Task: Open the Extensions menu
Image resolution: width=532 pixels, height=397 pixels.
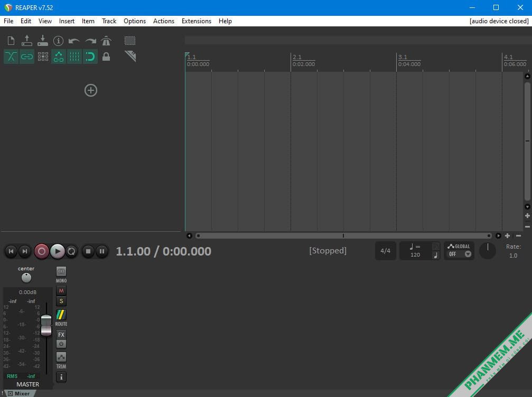Action: coord(197,21)
